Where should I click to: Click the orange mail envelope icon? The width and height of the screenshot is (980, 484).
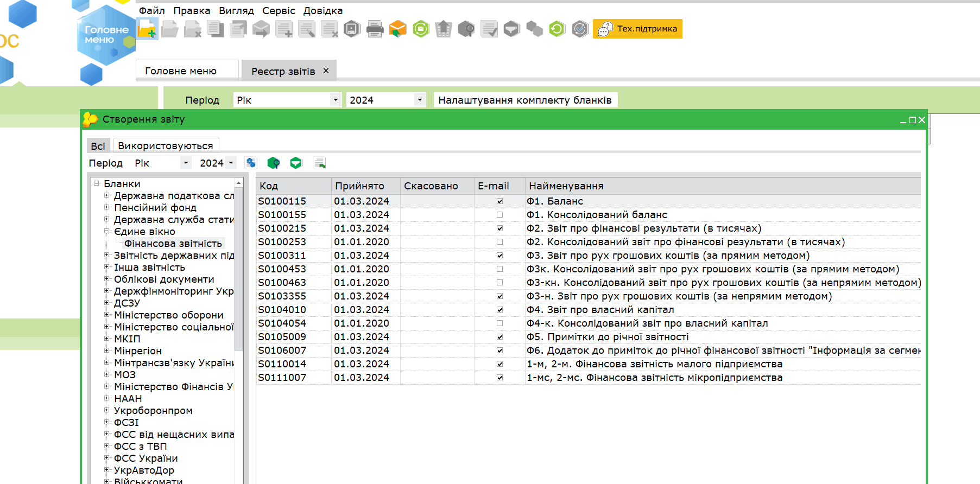tap(397, 29)
